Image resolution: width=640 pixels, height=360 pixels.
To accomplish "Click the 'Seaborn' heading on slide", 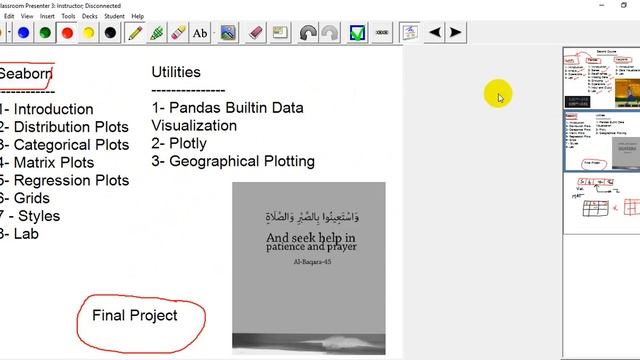I will tap(26, 74).
